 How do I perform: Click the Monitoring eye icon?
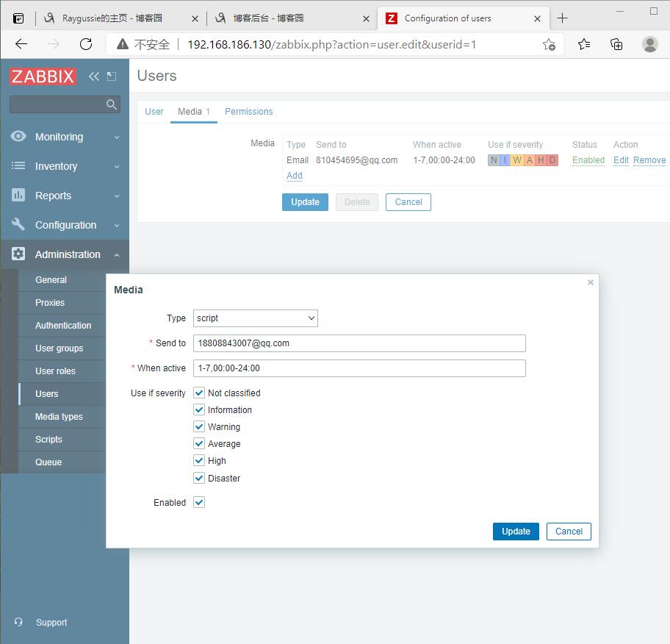coord(18,137)
